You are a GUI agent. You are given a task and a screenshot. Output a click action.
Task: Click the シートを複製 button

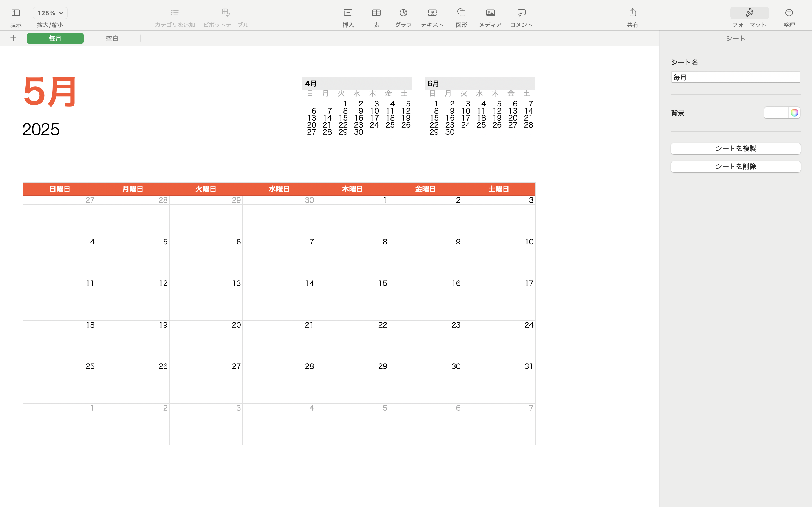click(x=736, y=148)
